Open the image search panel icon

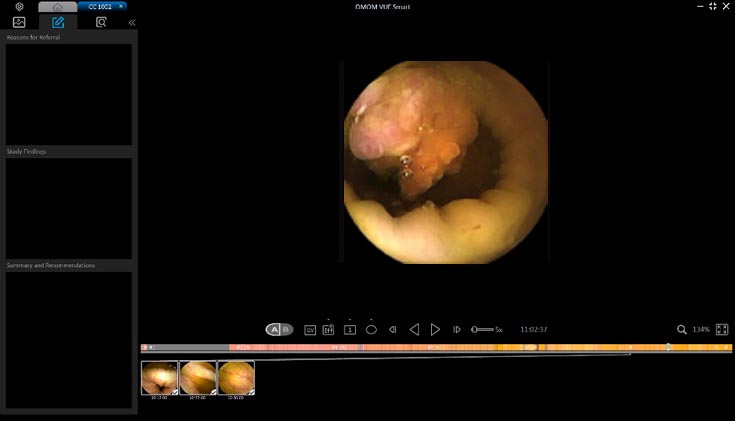[101, 22]
